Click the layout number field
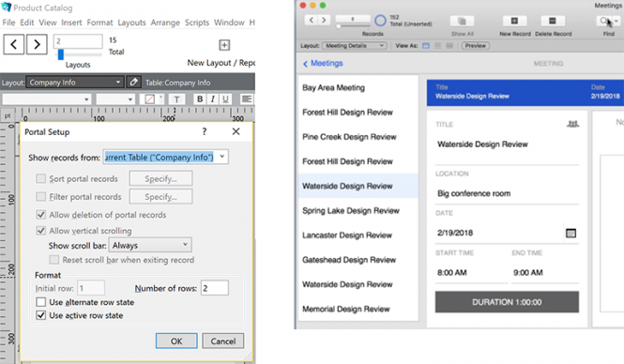This screenshot has width=624, height=364. 78,41
